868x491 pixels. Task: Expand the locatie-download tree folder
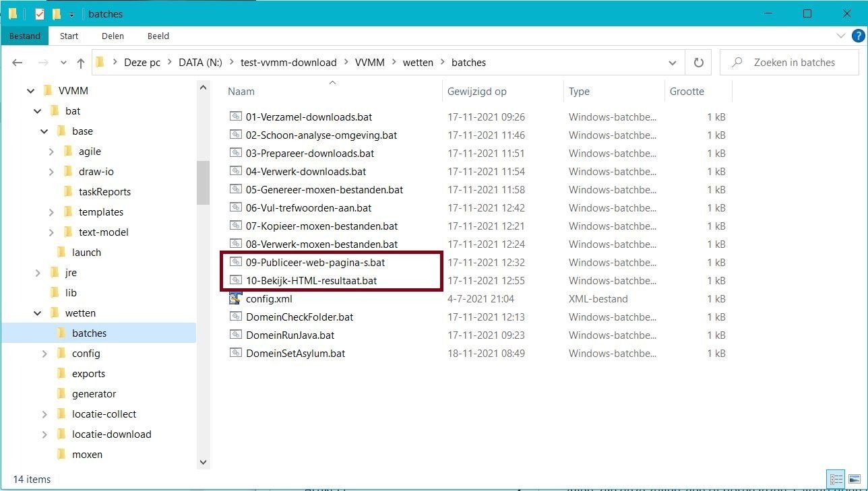click(44, 434)
